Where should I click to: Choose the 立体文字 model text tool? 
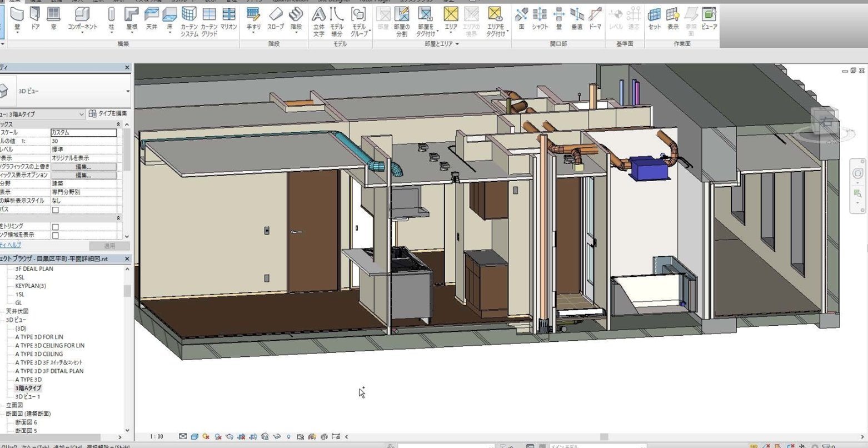pyautogui.click(x=318, y=22)
